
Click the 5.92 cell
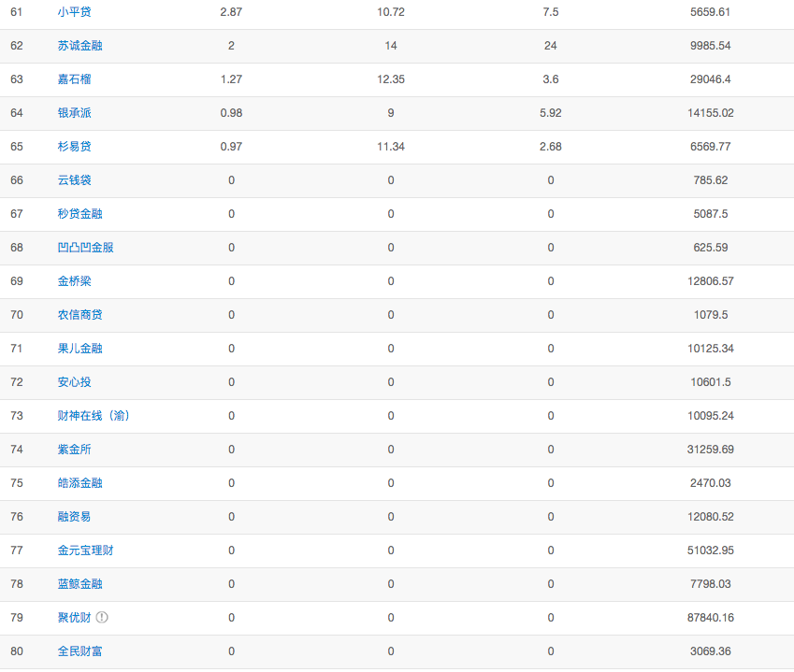coord(551,113)
